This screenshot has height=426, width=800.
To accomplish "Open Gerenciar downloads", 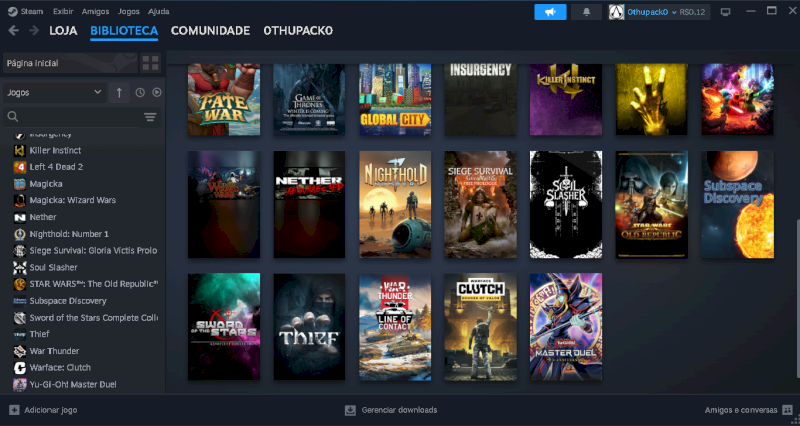I will (391, 410).
